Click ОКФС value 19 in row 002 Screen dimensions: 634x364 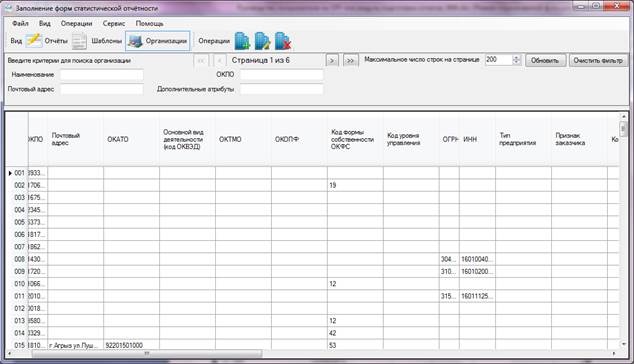click(x=355, y=185)
